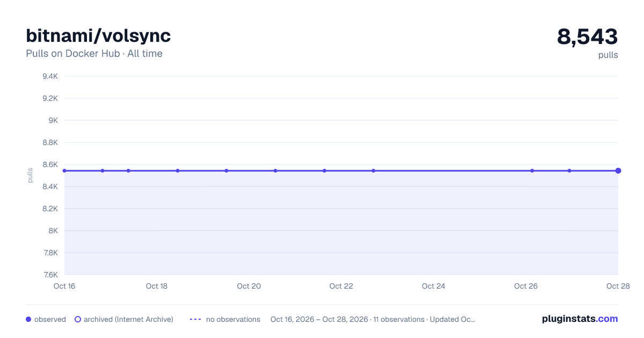Screen dimensions: 644x338
Task: Select the data point just above Oct 26
Action: pos(532,171)
